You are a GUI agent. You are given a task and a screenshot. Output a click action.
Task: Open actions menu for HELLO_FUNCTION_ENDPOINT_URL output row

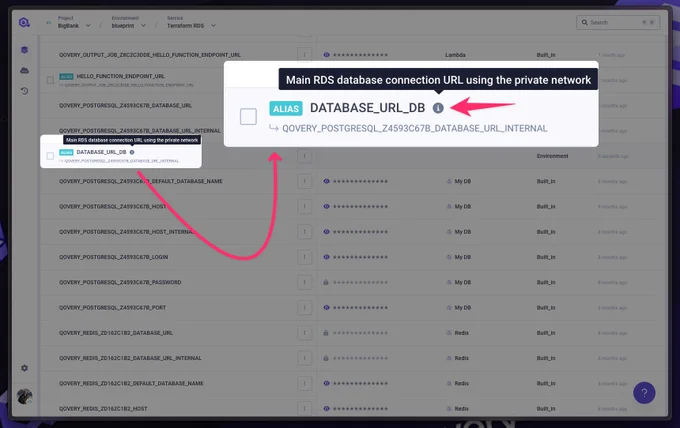[x=304, y=55]
